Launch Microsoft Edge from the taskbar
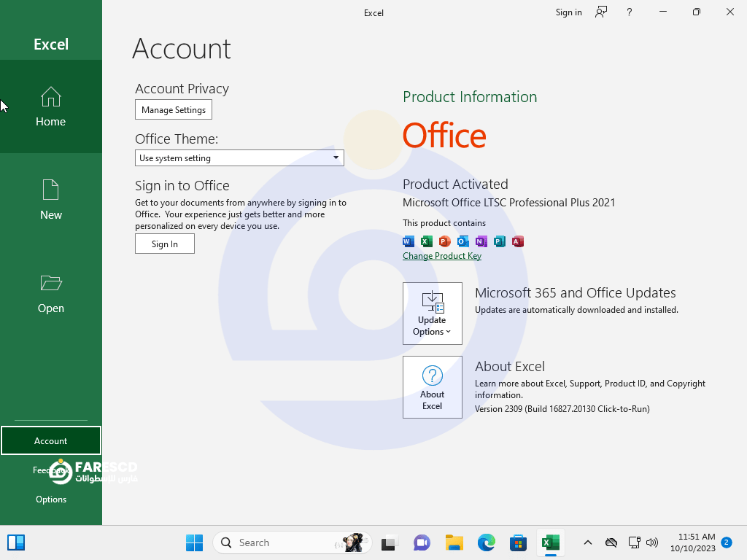Screen dimensions: 747x560 coord(486,542)
